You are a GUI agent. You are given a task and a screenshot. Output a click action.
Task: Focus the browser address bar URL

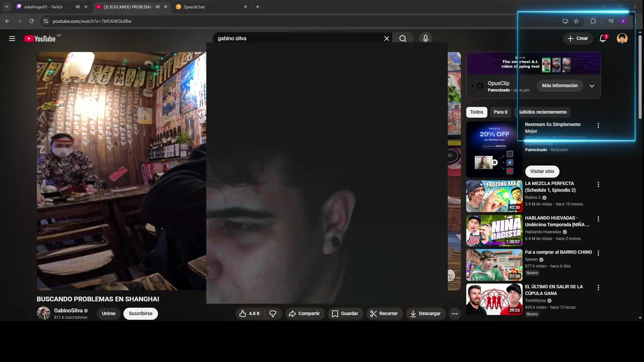(92, 21)
